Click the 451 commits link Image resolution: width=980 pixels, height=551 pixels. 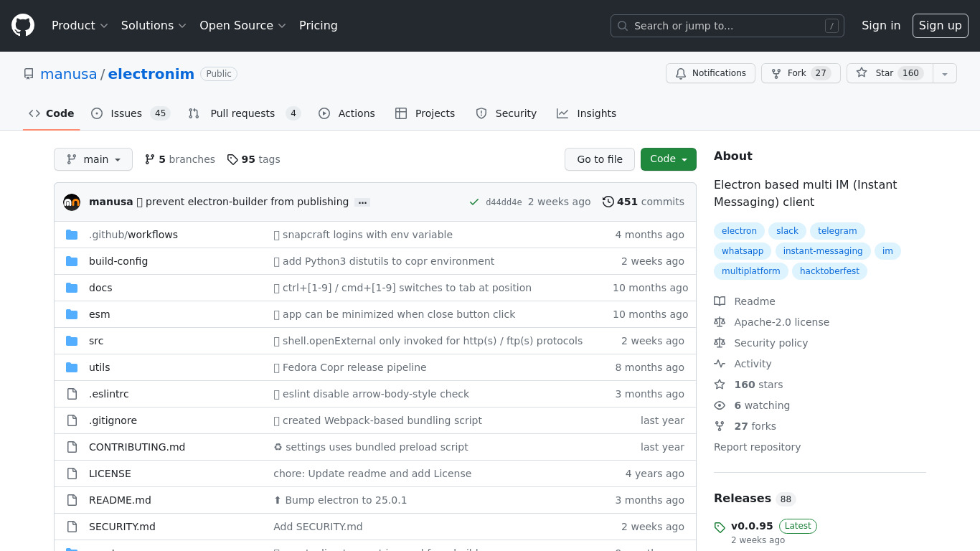pyautogui.click(x=644, y=202)
